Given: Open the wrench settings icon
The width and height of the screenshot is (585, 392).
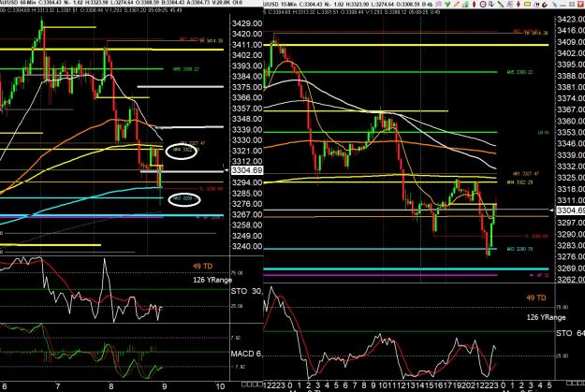Looking at the screenshot, I should tap(554, 5).
